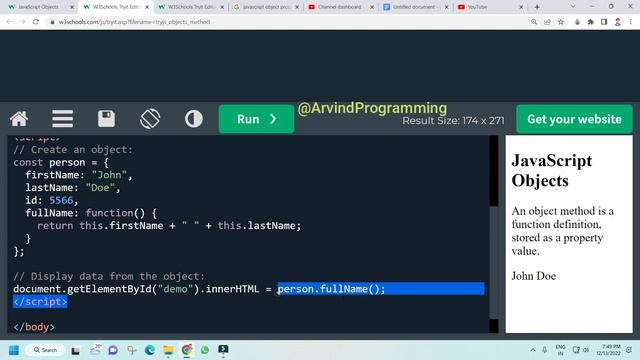Click the w3schools.com address bar

286,22
